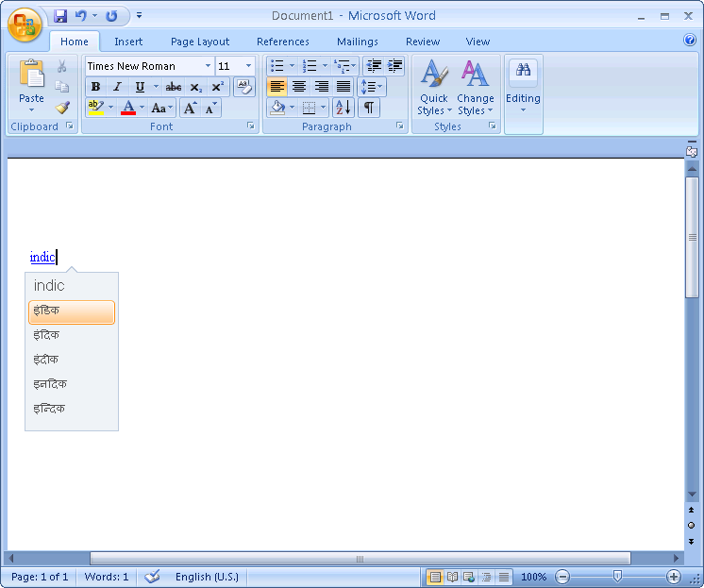Open the Line Spacing options
The image size is (704, 588).
coord(371,87)
